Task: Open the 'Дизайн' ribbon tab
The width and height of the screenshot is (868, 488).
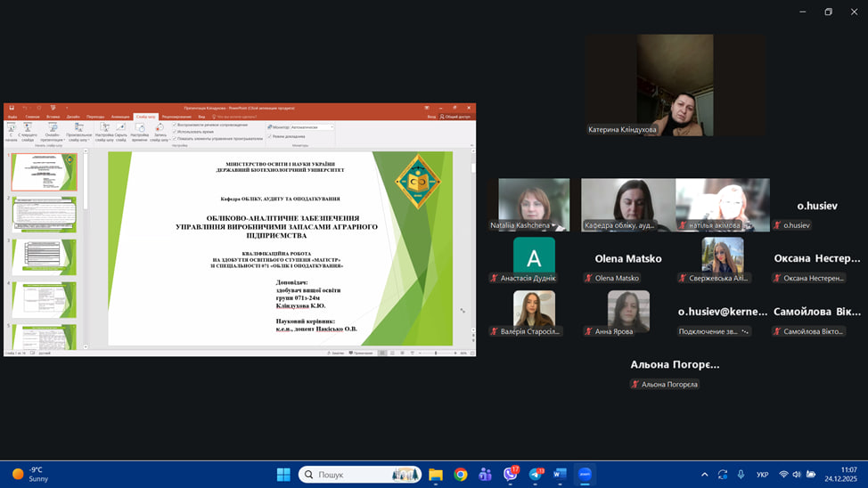Action: coord(73,117)
